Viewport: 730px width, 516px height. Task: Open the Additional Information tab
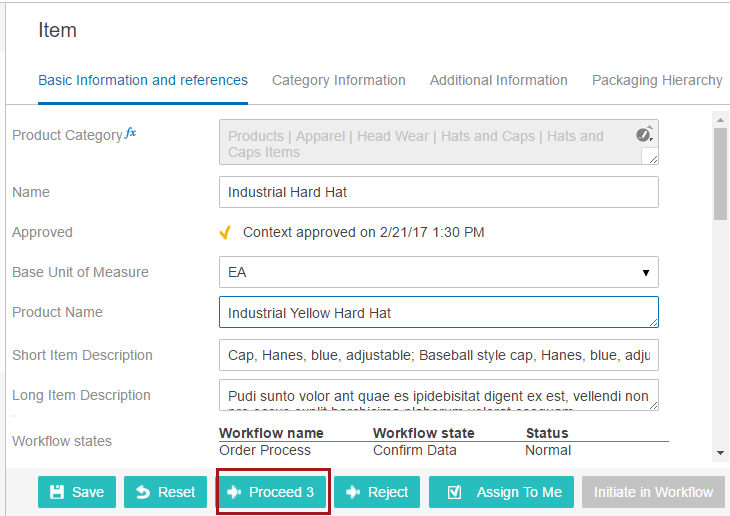pos(499,80)
